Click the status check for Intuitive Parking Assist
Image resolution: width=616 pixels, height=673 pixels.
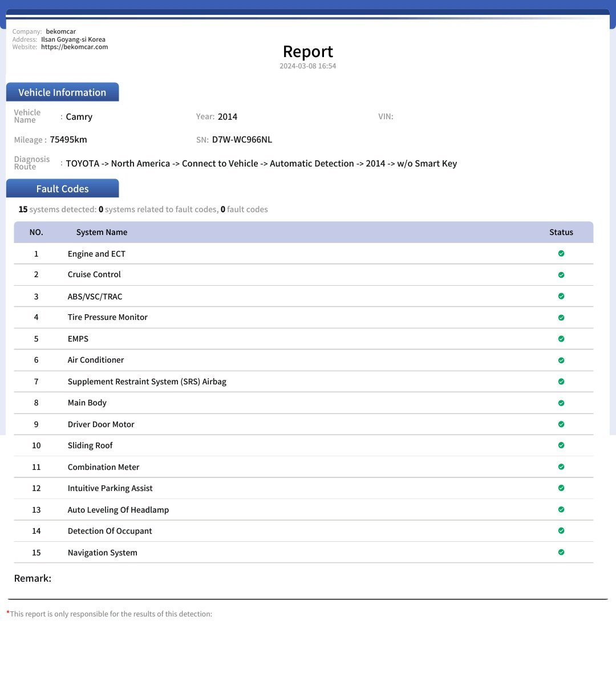[561, 488]
